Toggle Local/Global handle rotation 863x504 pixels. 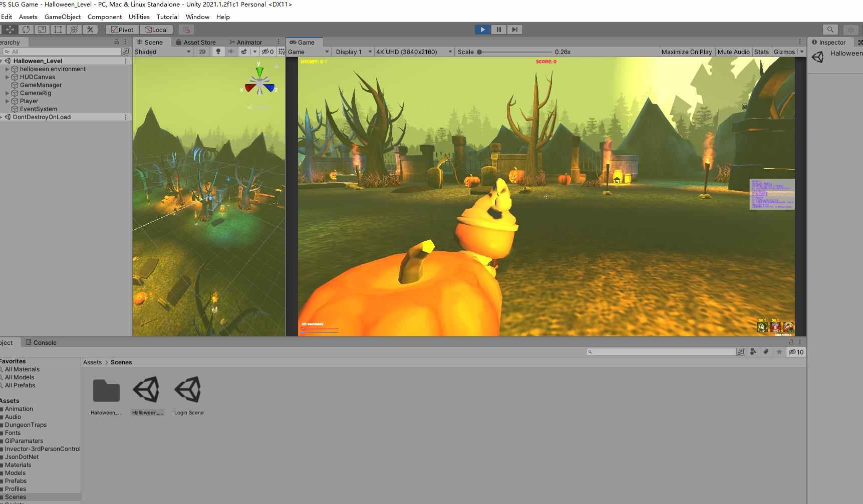pyautogui.click(x=156, y=29)
